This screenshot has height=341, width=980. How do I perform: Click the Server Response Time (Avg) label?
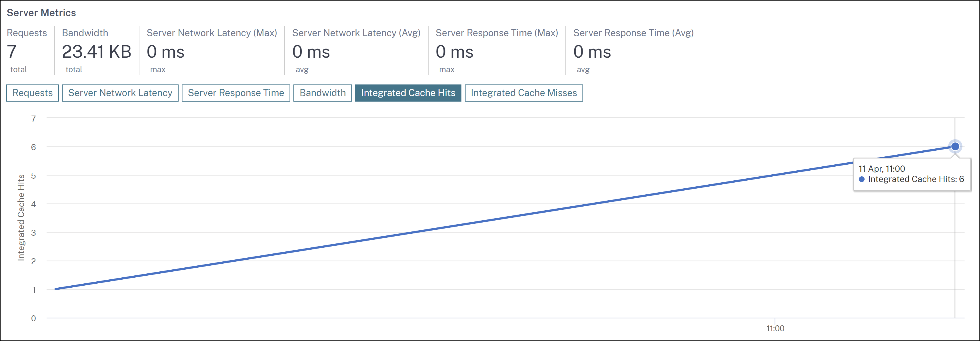point(633,33)
